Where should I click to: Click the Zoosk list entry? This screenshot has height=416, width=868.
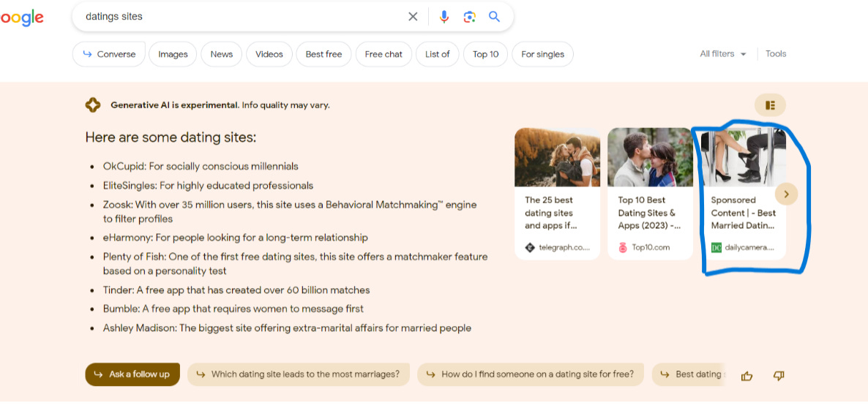tap(290, 212)
